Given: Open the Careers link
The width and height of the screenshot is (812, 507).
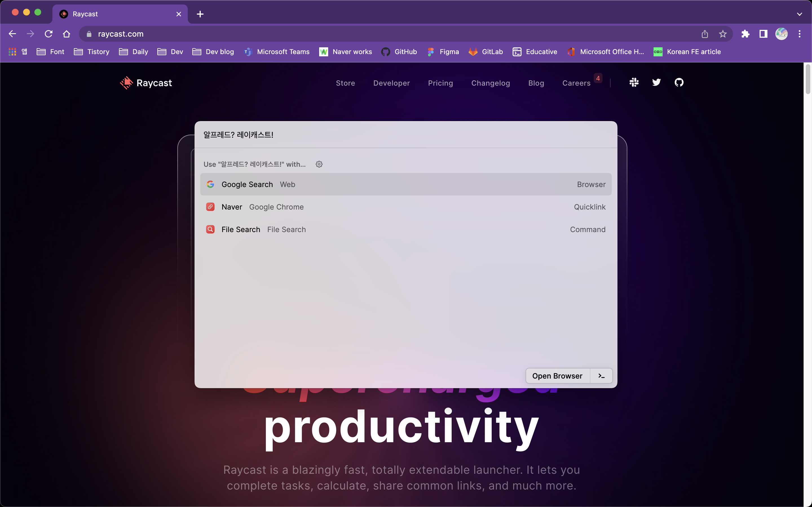Looking at the screenshot, I should click(576, 83).
